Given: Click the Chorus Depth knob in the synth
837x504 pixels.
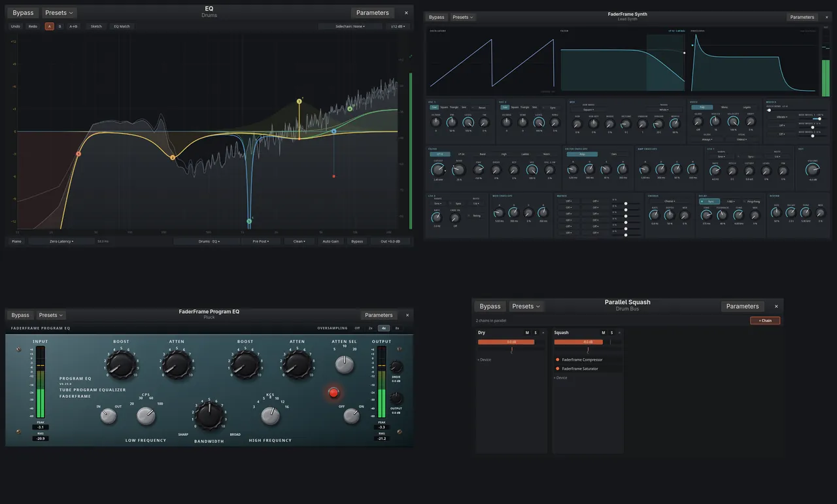Looking at the screenshot, I should 670,214.
